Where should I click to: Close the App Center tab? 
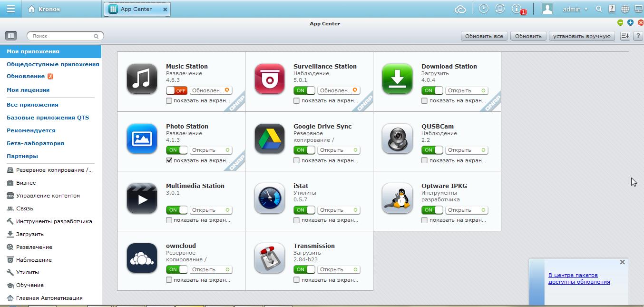coord(165,9)
